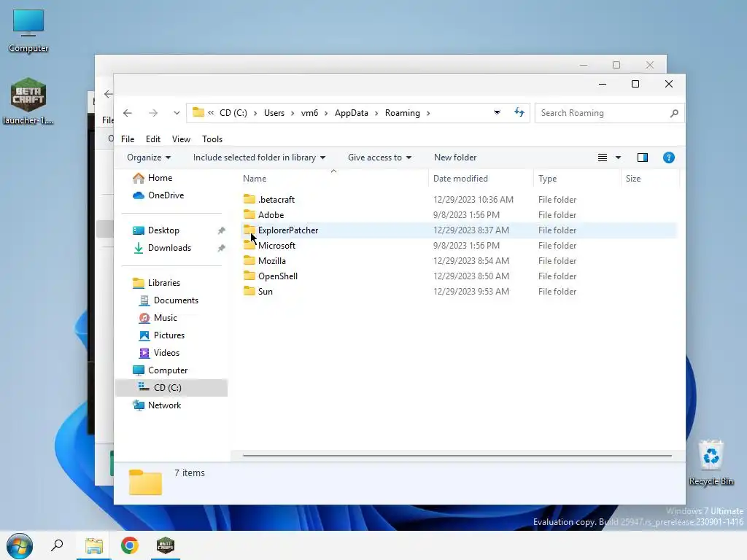Click the blue Help icon
747x560 pixels.
pyautogui.click(x=668, y=157)
